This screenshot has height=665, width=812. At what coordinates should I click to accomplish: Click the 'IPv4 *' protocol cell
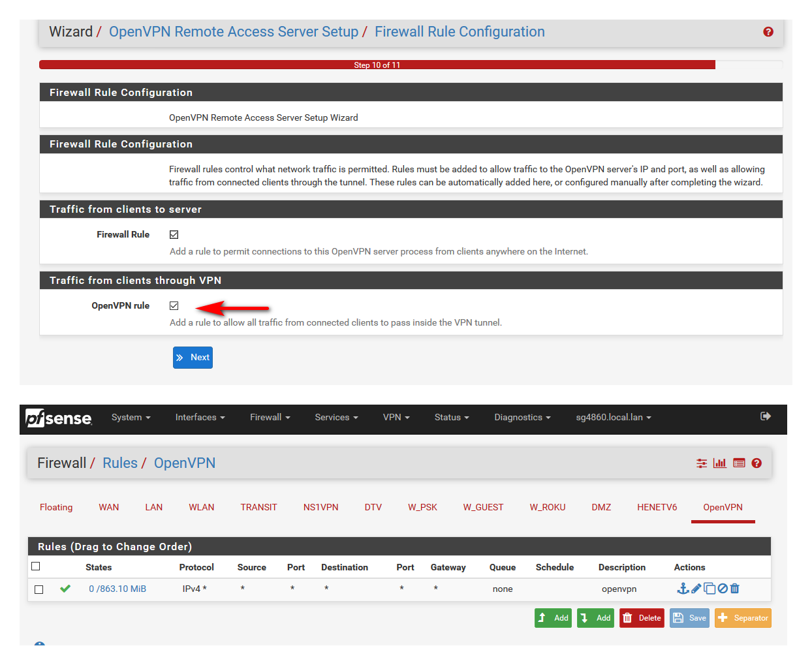195,589
